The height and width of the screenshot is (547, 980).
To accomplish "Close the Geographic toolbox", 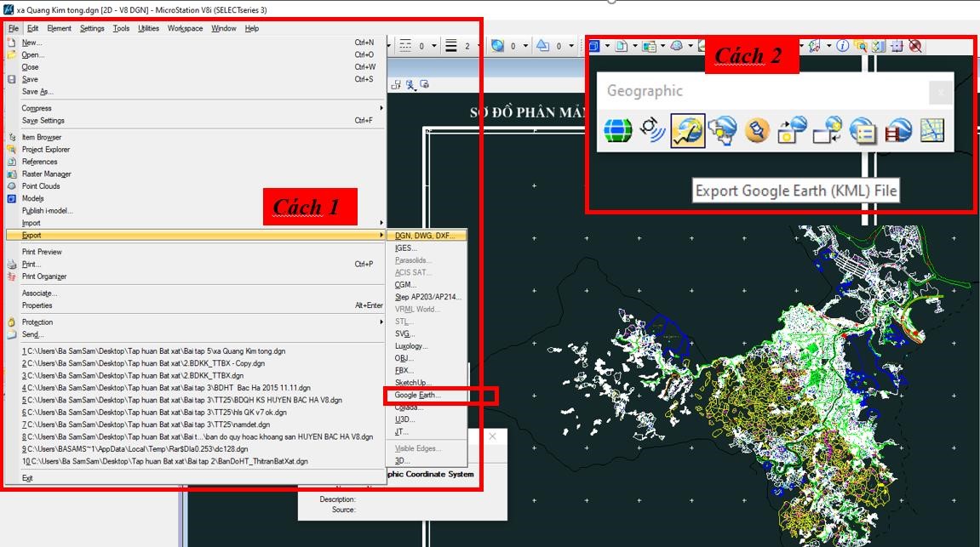I will 940,92.
